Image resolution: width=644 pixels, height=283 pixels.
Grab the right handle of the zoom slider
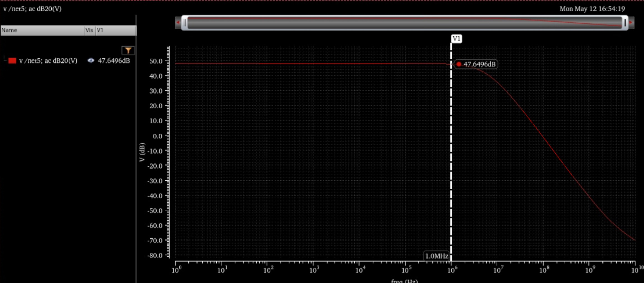tap(625, 23)
